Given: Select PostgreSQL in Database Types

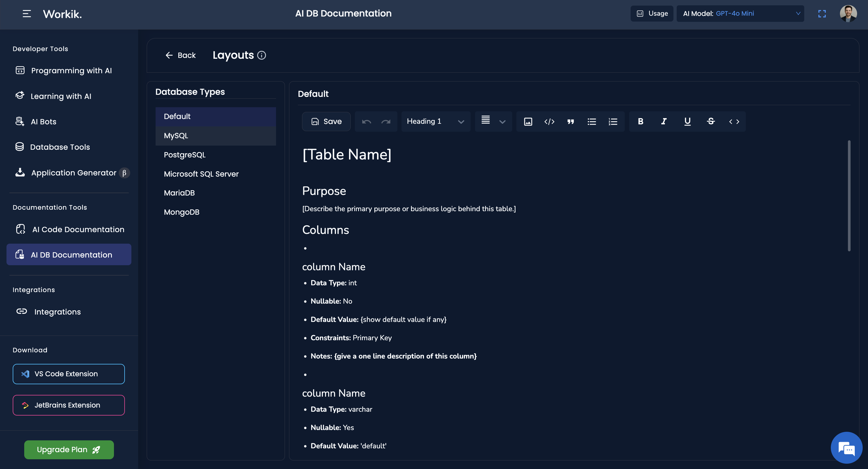Looking at the screenshot, I should 185,155.
